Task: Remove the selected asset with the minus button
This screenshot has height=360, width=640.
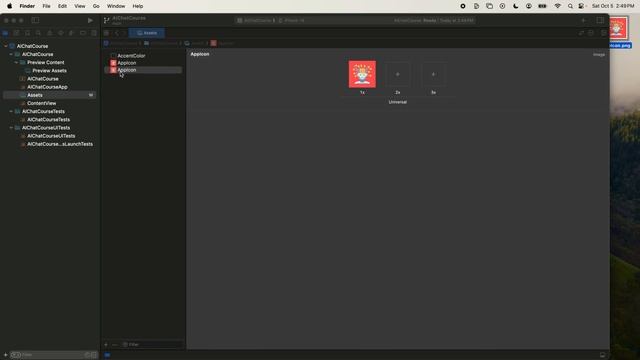Action: tap(115, 344)
